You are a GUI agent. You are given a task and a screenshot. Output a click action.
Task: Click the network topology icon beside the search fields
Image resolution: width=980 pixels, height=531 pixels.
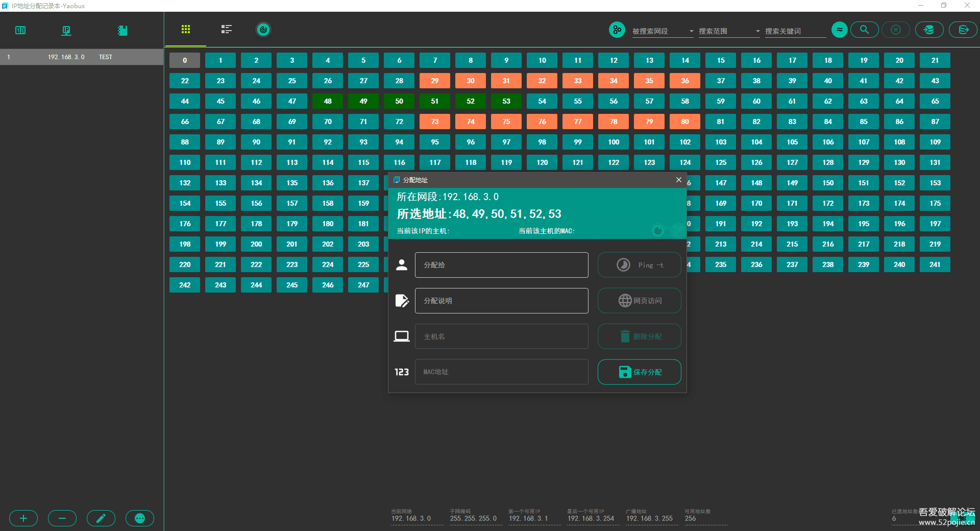[x=617, y=30]
